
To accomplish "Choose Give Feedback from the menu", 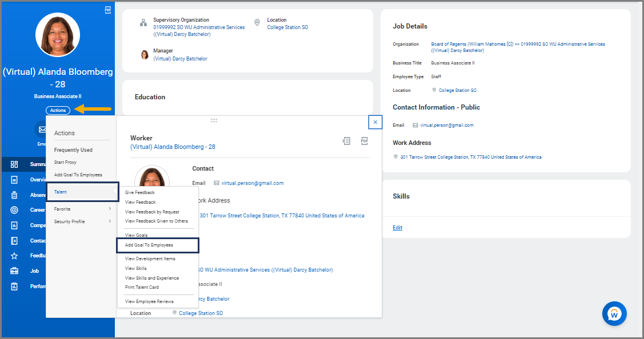I will pos(140,193).
